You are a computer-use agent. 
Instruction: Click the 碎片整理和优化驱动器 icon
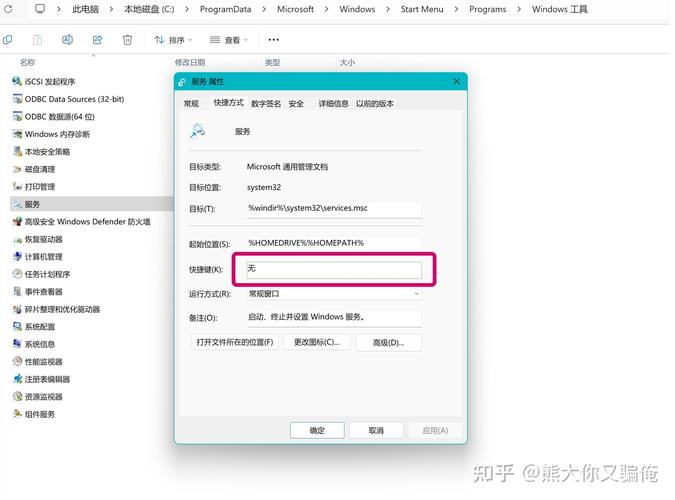[17, 309]
